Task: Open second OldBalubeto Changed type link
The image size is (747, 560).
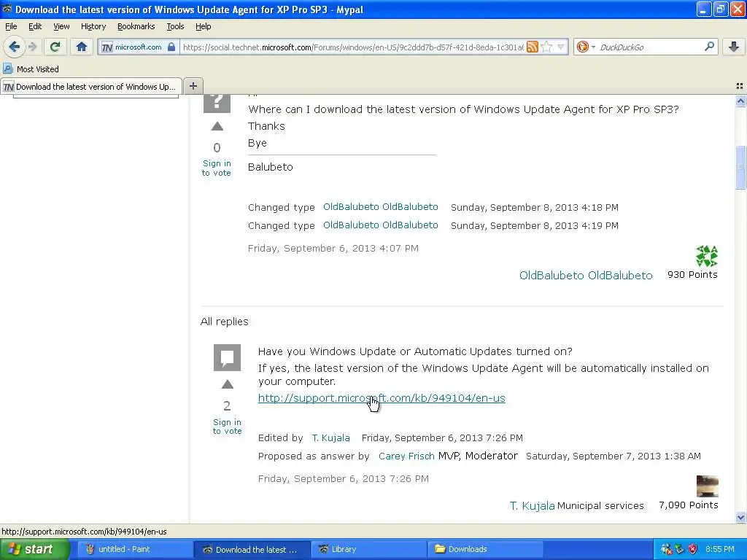Action: (380, 225)
